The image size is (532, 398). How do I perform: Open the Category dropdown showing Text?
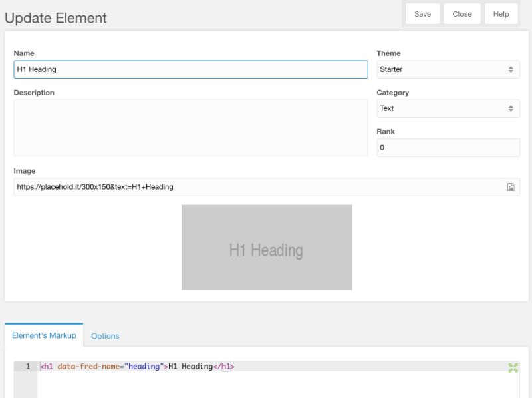pos(448,108)
